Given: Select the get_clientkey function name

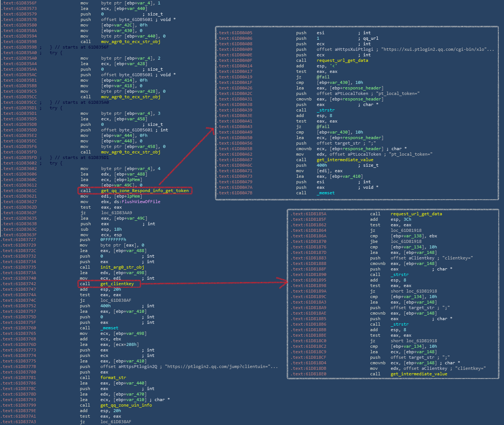Looking at the screenshot, I should coord(117,284).
